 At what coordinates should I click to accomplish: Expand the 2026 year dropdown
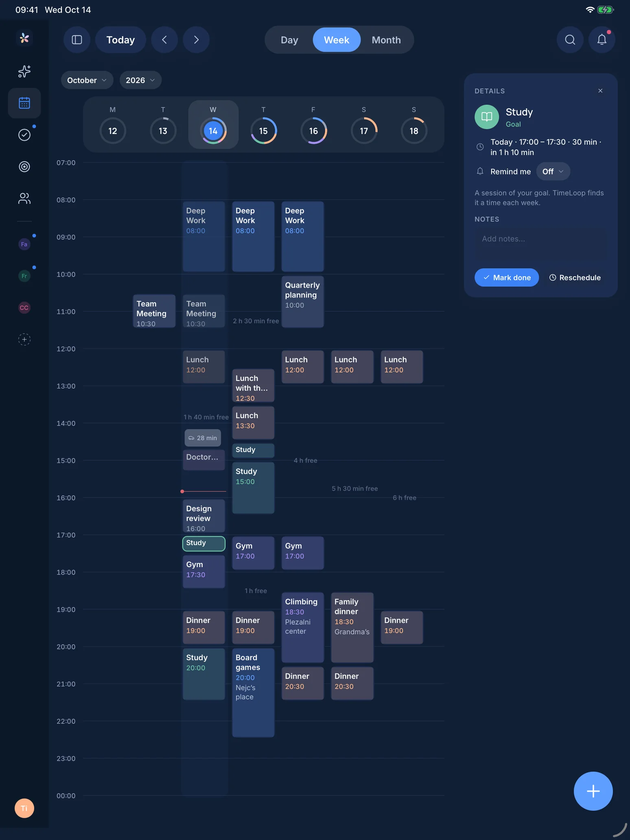tap(140, 80)
